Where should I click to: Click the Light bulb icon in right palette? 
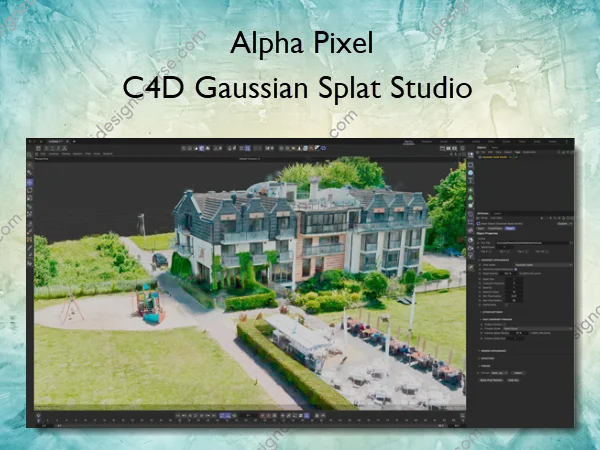tap(470, 256)
